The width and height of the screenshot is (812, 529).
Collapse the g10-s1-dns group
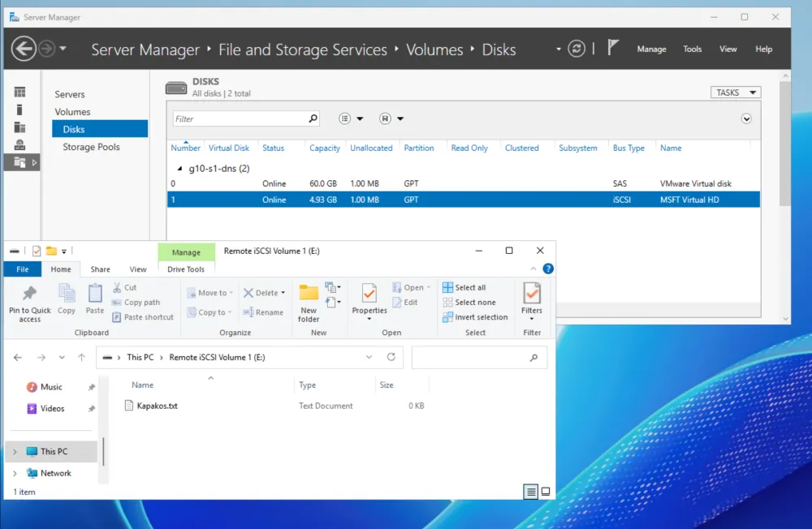[179, 168]
